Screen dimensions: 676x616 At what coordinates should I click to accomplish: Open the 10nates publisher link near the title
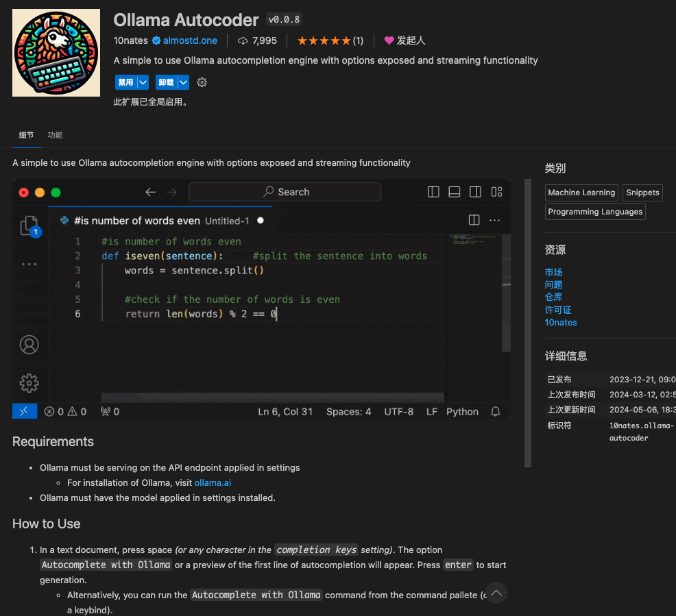pos(131,40)
